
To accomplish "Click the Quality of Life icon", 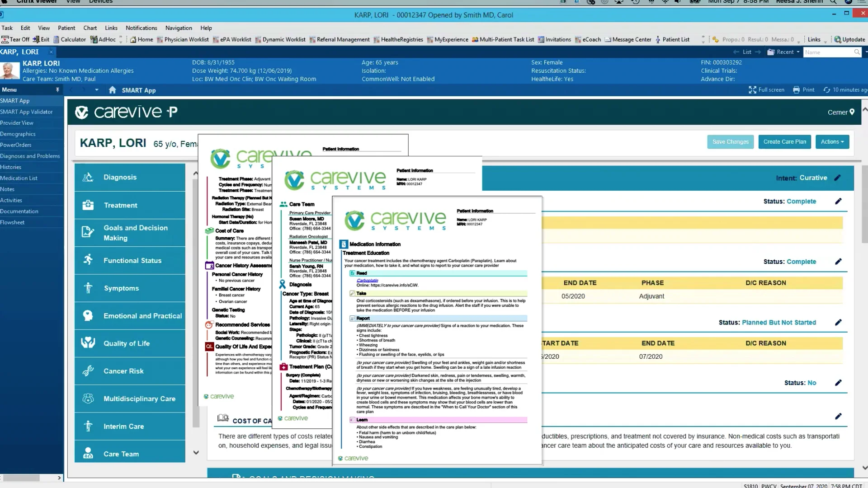I will click(88, 343).
